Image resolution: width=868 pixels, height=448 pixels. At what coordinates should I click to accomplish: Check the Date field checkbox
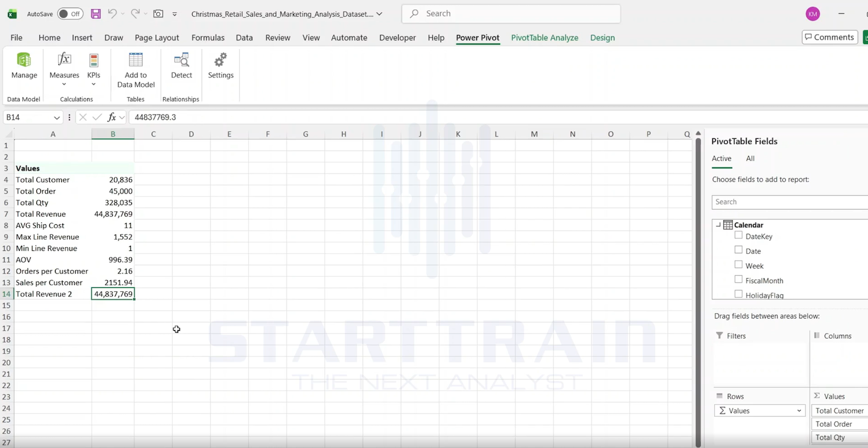(x=738, y=250)
